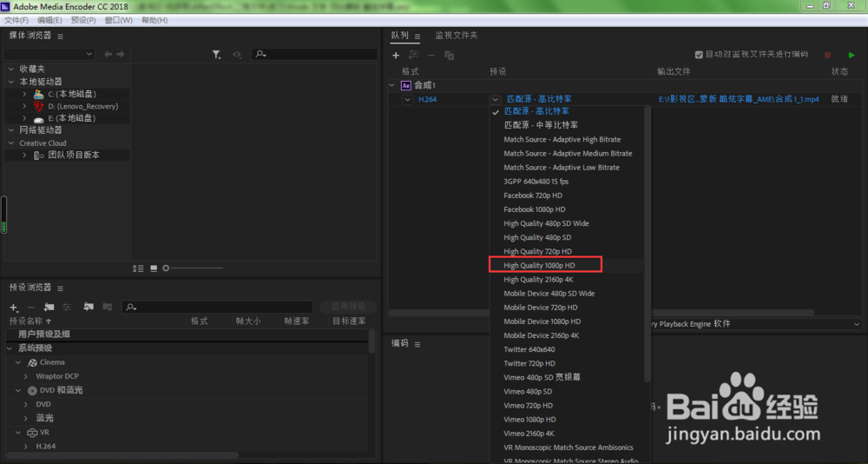This screenshot has width=868, height=464.
Task: Click the preset dropdown list scrollbar
Action: point(648,244)
